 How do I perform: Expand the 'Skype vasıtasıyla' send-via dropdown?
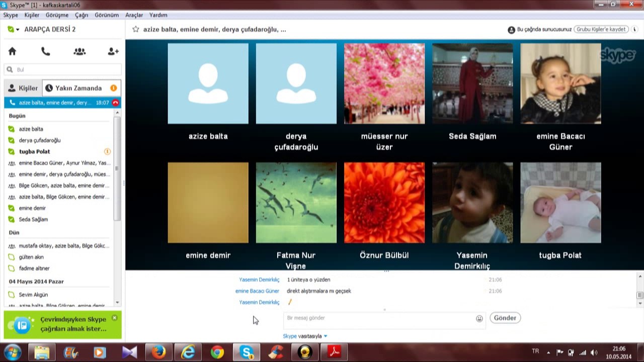(x=326, y=336)
